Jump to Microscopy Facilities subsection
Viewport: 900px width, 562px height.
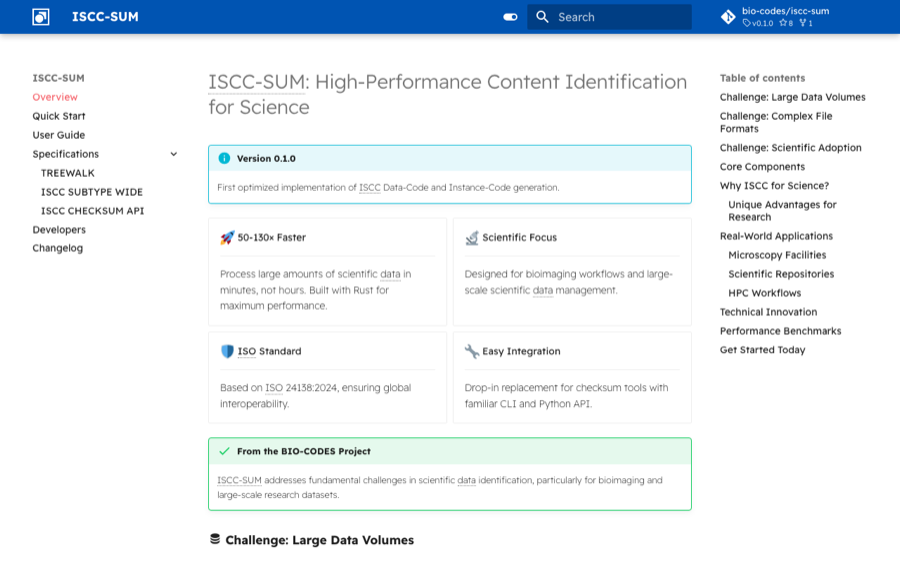pos(777,255)
